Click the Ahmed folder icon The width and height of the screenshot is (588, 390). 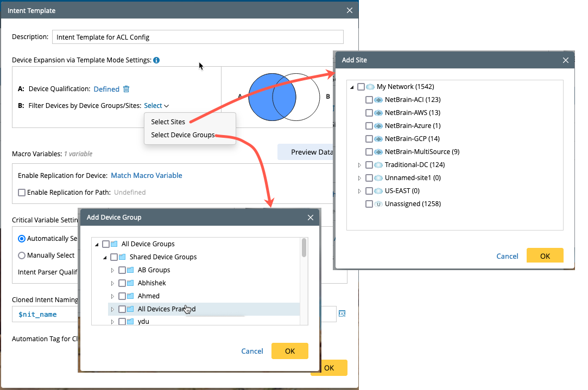130,296
